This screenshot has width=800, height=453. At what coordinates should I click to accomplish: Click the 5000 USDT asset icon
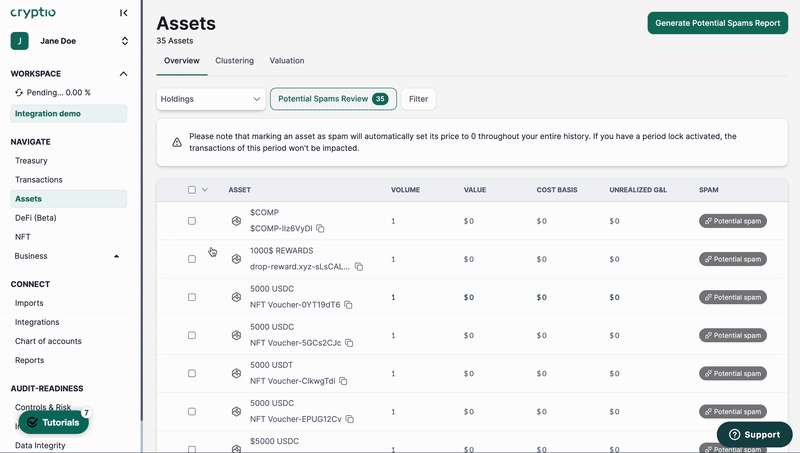click(236, 373)
